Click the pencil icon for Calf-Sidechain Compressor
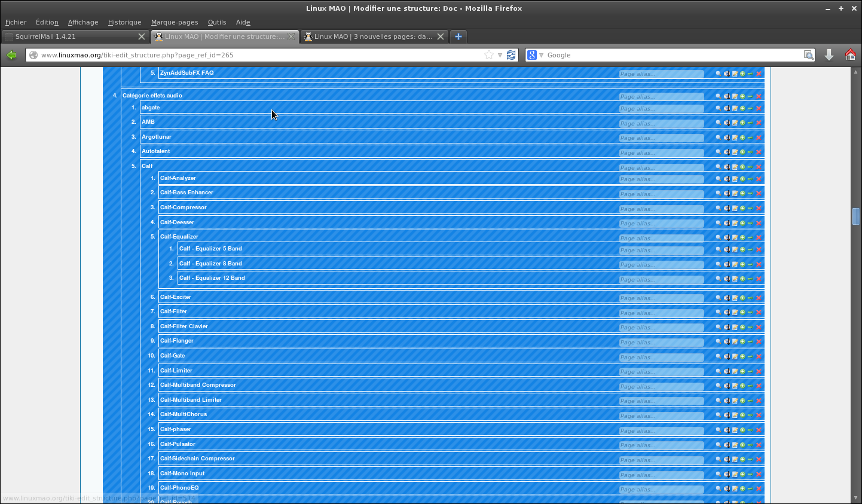Image resolution: width=862 pixels, height=504 pixels. 735,459
